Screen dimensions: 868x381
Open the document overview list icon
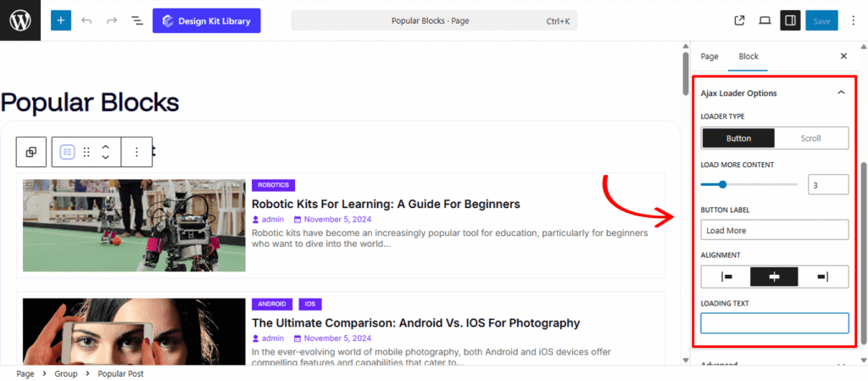[136, 20]
